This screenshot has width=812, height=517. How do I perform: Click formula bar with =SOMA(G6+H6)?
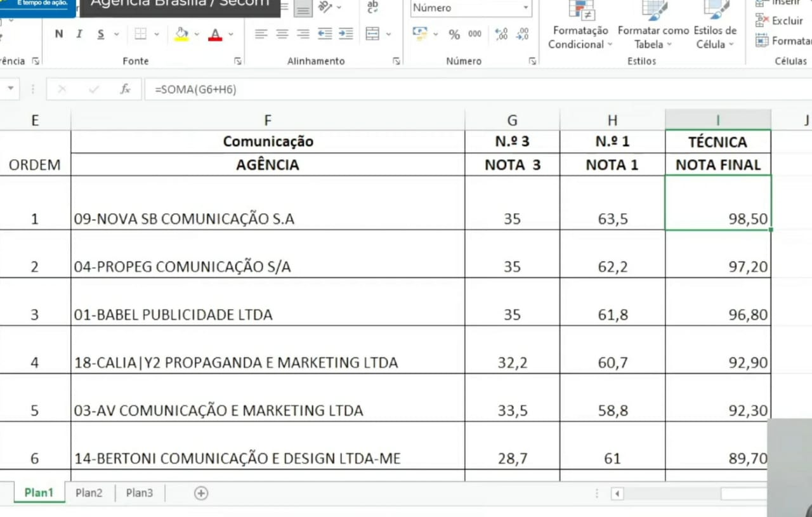[478, 89]
